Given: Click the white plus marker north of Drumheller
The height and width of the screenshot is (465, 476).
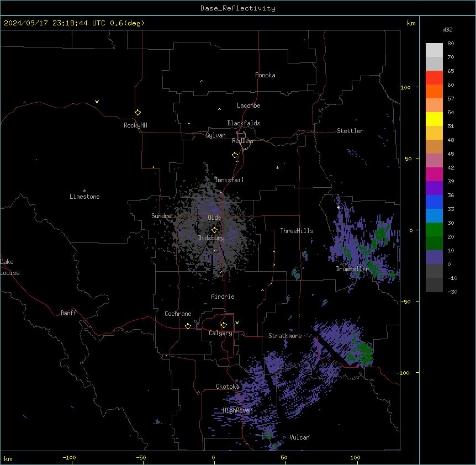Looking at the screenshot, I should [x=338, y=207].
